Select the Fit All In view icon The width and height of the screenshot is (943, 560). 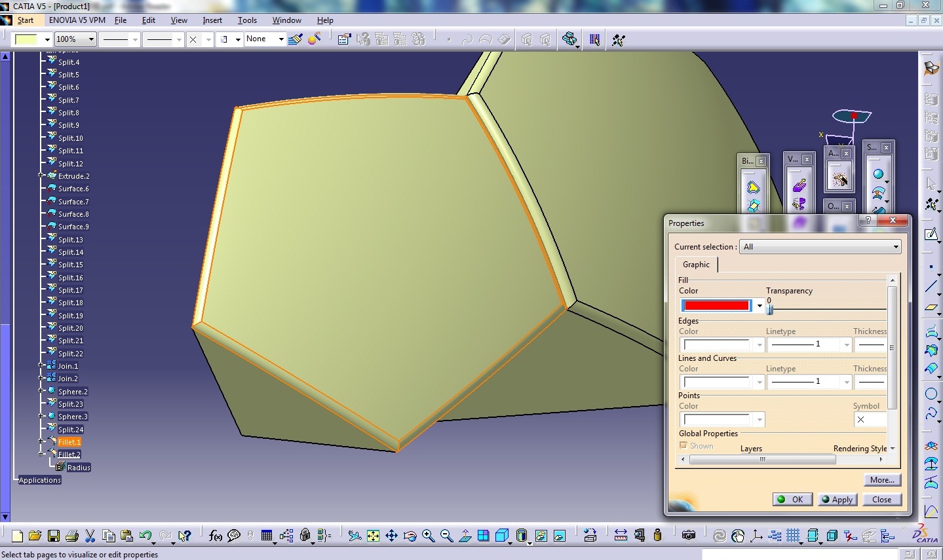click(x=373, y=536)
